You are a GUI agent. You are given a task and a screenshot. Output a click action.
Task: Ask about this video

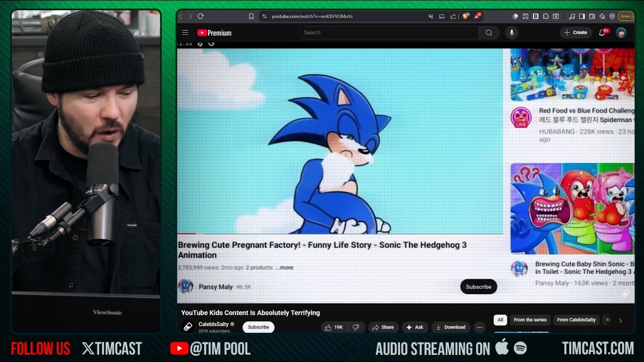tap(415, 327)
